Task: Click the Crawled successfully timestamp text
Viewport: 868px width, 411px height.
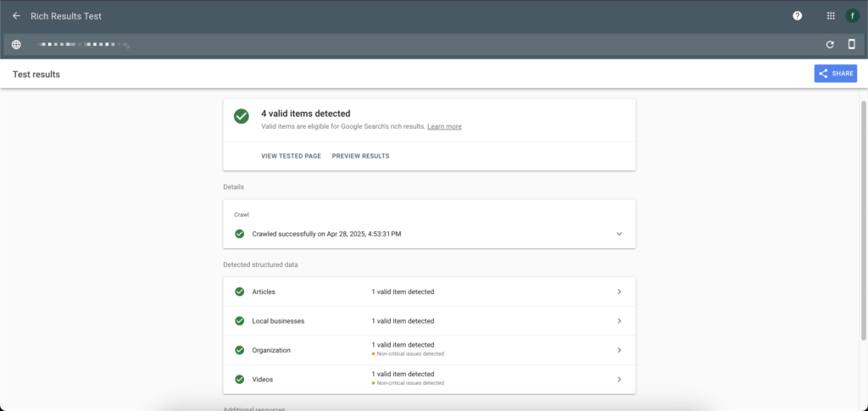Action: click(326, 234)
